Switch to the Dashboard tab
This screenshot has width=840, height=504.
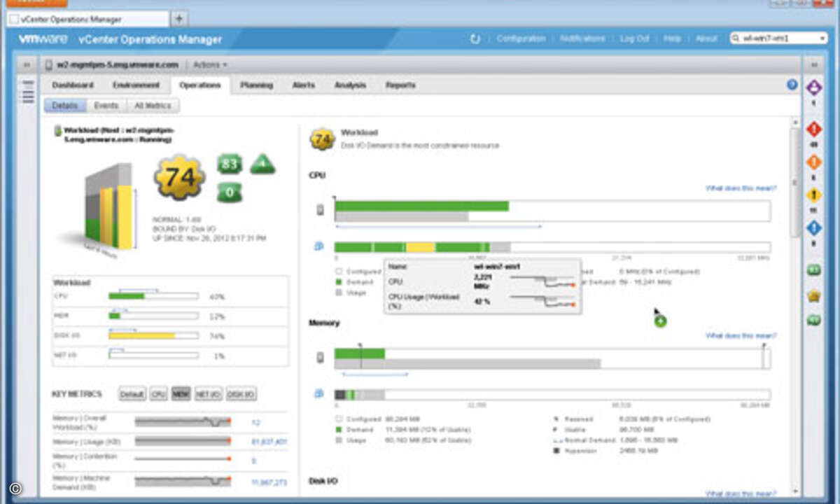pyautogui.click(x=73, y=85)
